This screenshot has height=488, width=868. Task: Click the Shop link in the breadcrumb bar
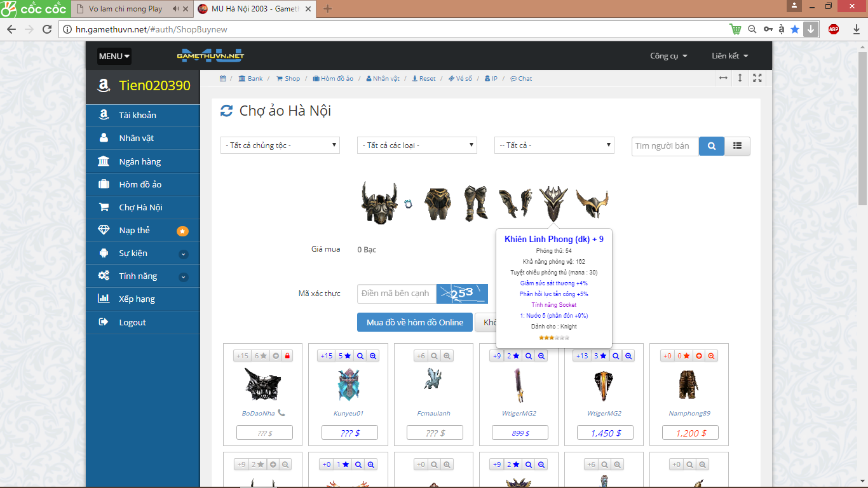pos(288,79)
